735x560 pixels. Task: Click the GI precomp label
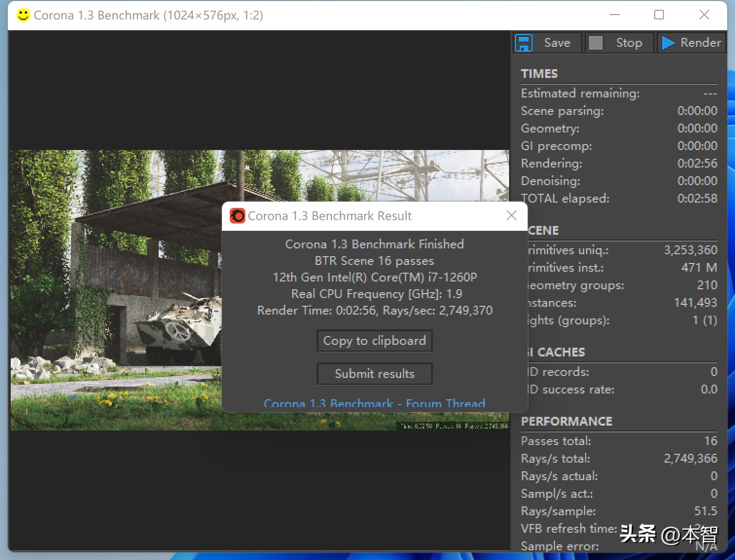tap(556, 146)
